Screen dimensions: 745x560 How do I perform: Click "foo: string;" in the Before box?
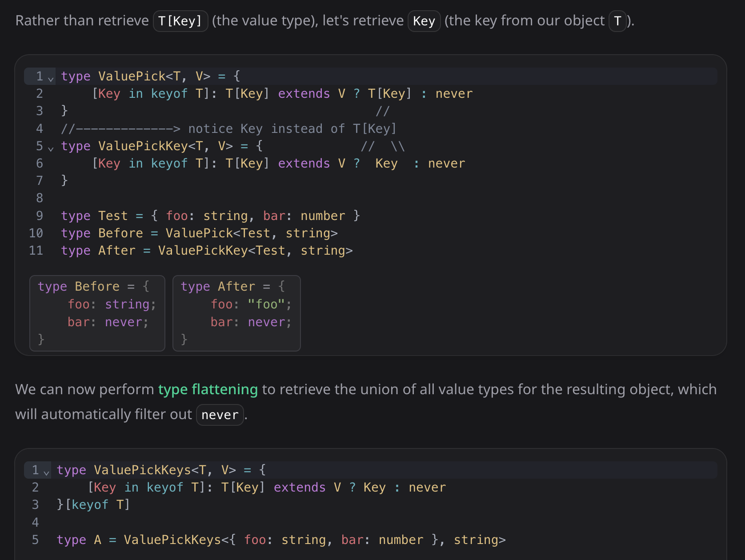[112, 304]
